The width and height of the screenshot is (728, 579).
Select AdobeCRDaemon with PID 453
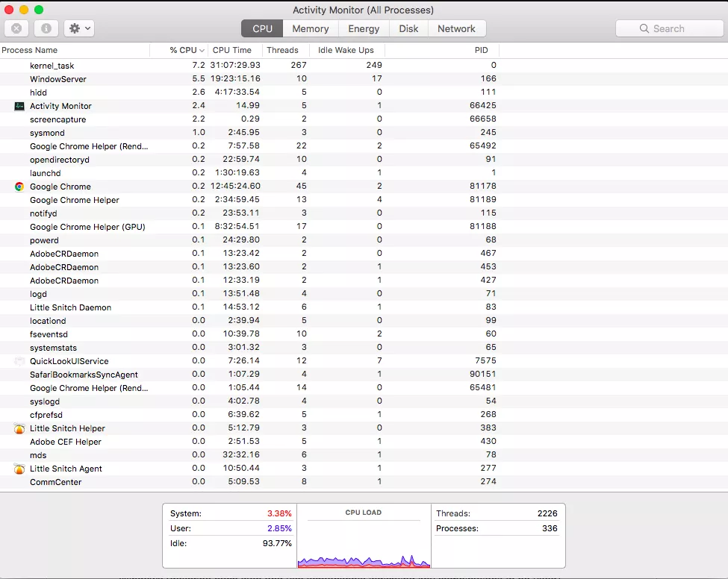(x=364, y=267)
